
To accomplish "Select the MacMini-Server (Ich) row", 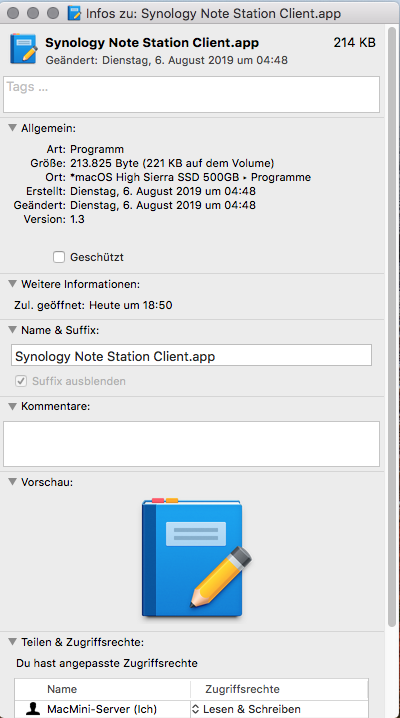I will [x=191, y=709].
